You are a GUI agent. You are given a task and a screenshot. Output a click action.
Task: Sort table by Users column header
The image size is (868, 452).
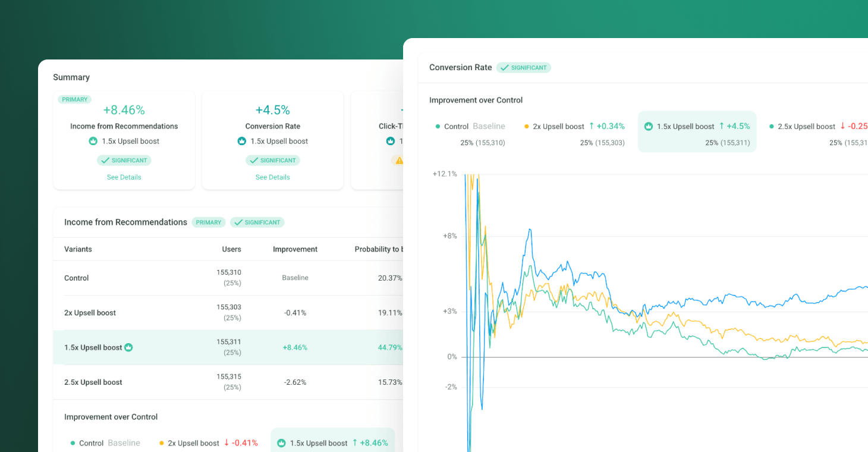tap(232, 249)
